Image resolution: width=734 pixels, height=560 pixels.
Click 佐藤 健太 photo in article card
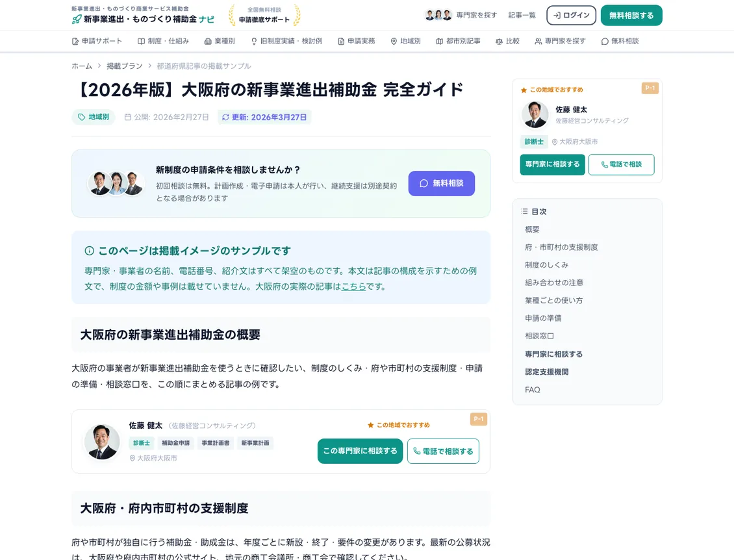pos(102,442)
